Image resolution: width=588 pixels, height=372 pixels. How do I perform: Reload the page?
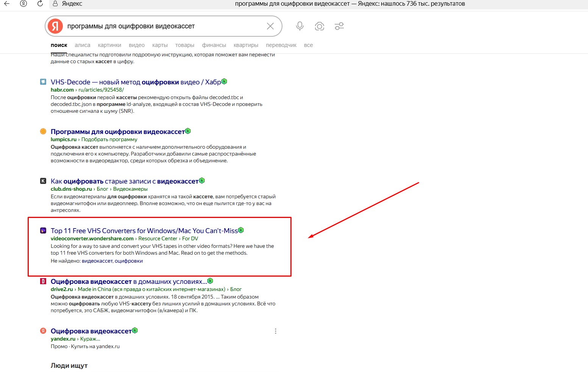40,4
